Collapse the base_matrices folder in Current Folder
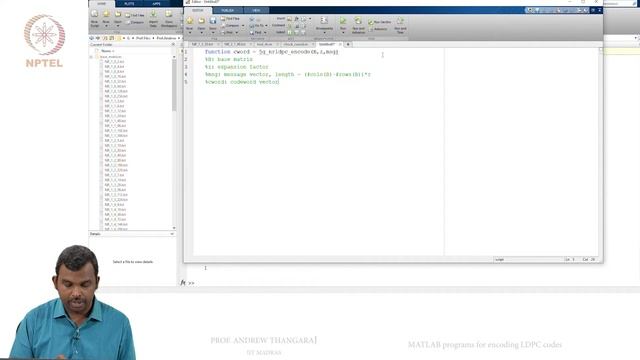Screen dimensions: 640x360 91,57
